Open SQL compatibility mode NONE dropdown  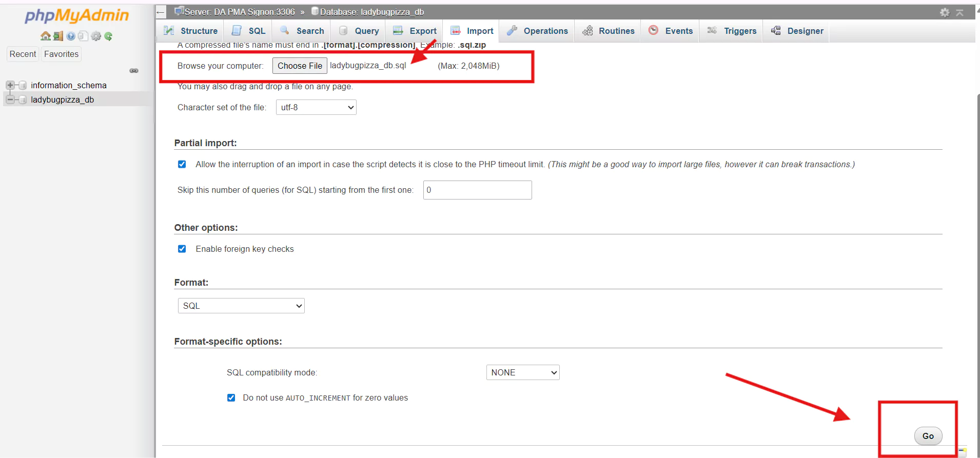(523, 372)
